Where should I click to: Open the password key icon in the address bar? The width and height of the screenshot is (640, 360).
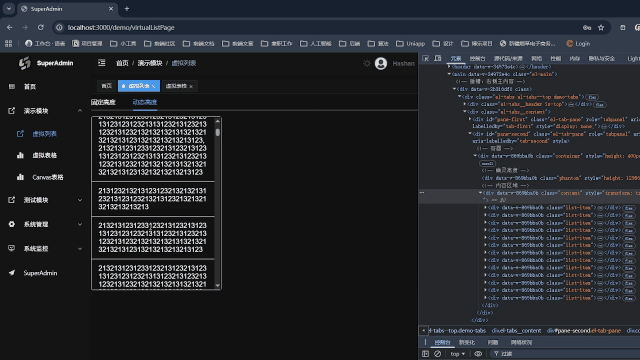coord(587,27)
